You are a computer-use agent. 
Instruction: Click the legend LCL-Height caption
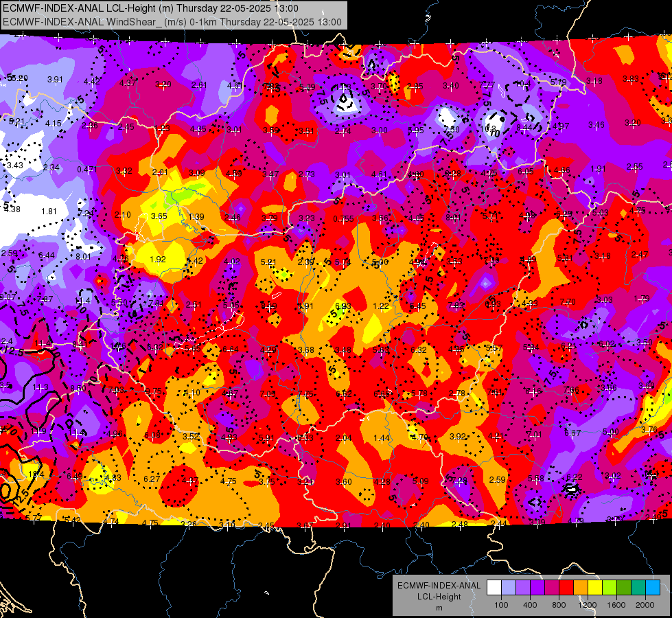coord(439,597)
